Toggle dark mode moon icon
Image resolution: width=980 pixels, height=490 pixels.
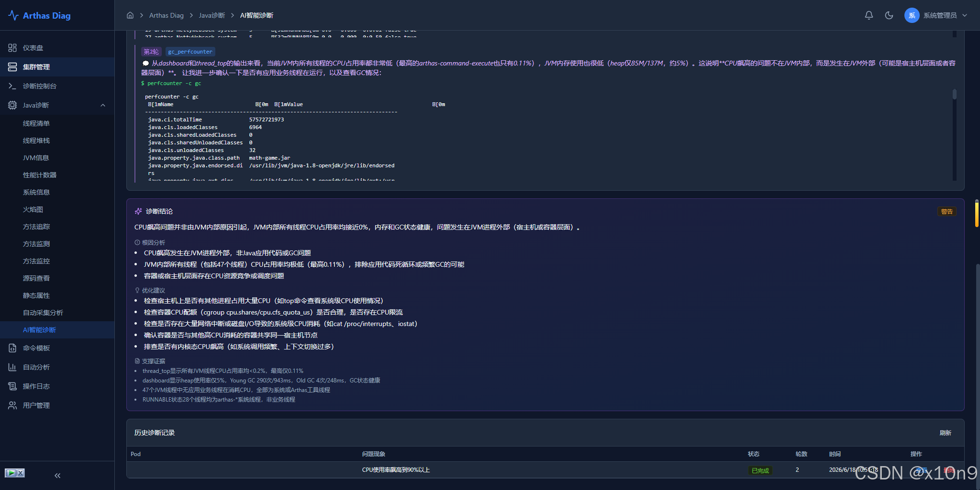tap(889, 15)
